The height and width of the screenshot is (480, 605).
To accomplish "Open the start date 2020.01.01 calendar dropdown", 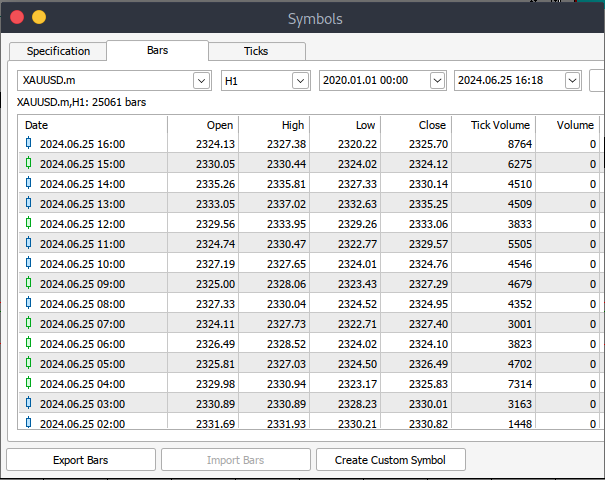I will pyautogui.click(x=437, y=81).
